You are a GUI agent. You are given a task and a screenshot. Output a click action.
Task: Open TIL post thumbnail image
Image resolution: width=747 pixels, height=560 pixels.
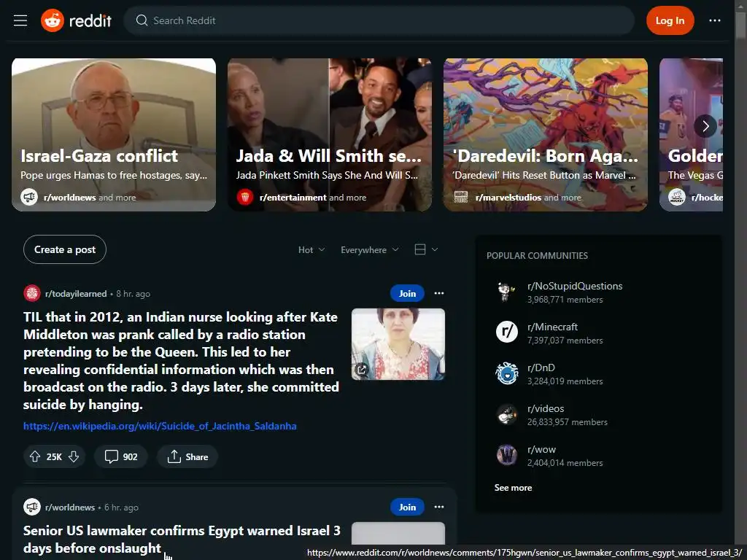pyautogui.click(x=398, y=344)
